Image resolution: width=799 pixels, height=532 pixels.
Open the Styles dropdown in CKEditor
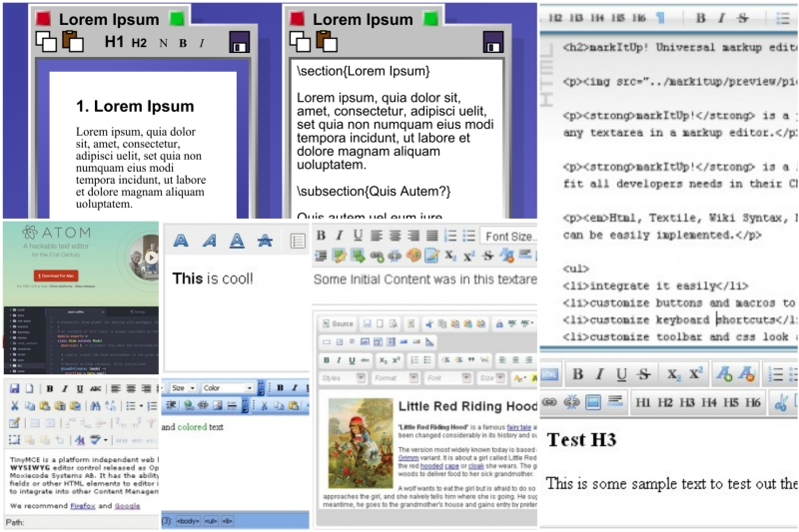coord(343,377)
